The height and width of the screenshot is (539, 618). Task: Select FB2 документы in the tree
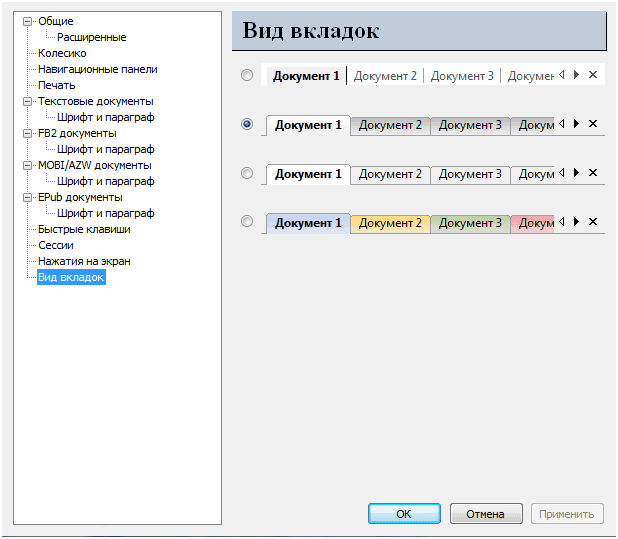click(77, 134)
